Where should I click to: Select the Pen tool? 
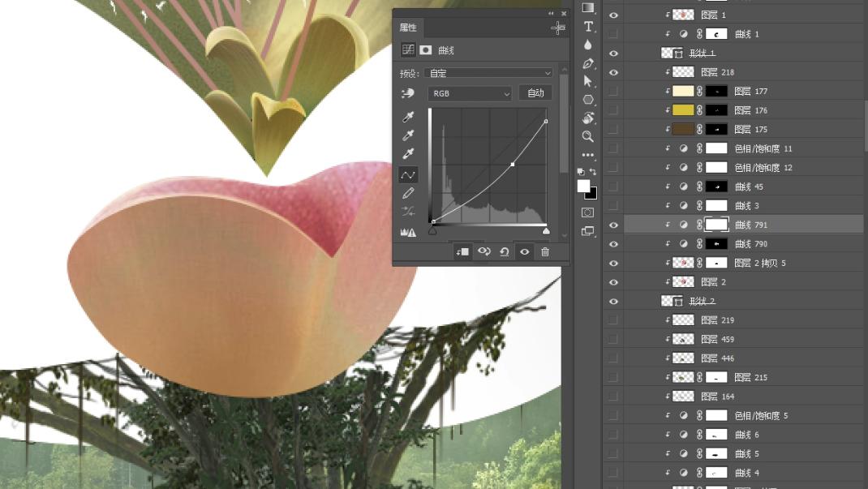coord(588,63)
